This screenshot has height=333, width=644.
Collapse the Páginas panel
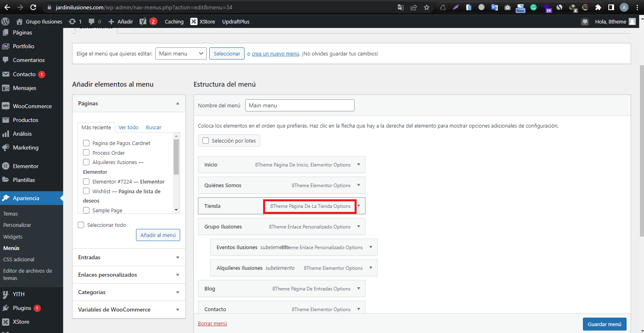(x=178, y=103)
